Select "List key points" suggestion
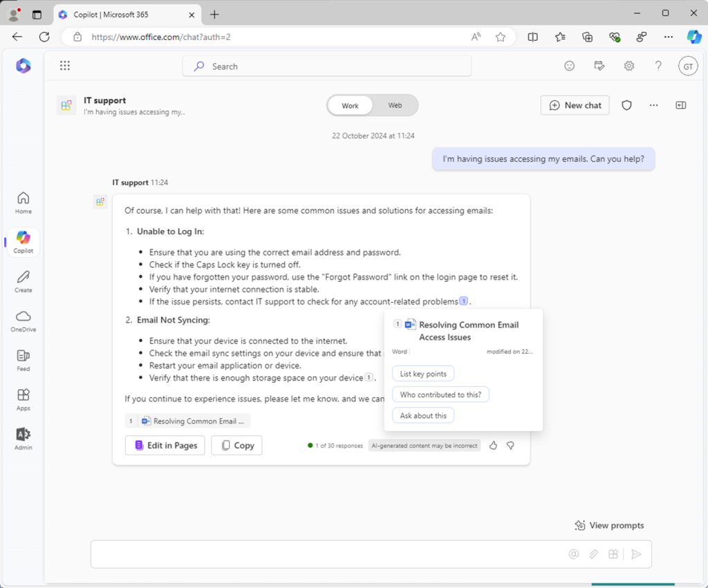This screenshot has width=708, height=588. 423,374
